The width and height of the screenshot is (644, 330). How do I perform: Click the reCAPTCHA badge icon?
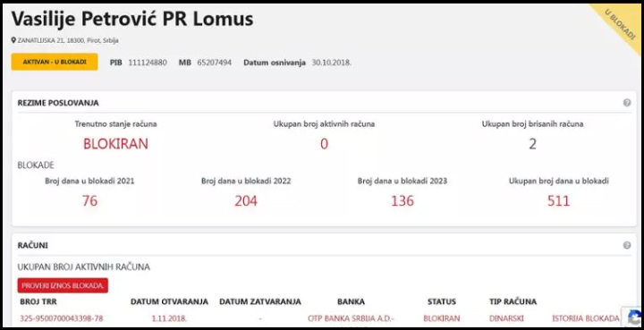(633, 317)
